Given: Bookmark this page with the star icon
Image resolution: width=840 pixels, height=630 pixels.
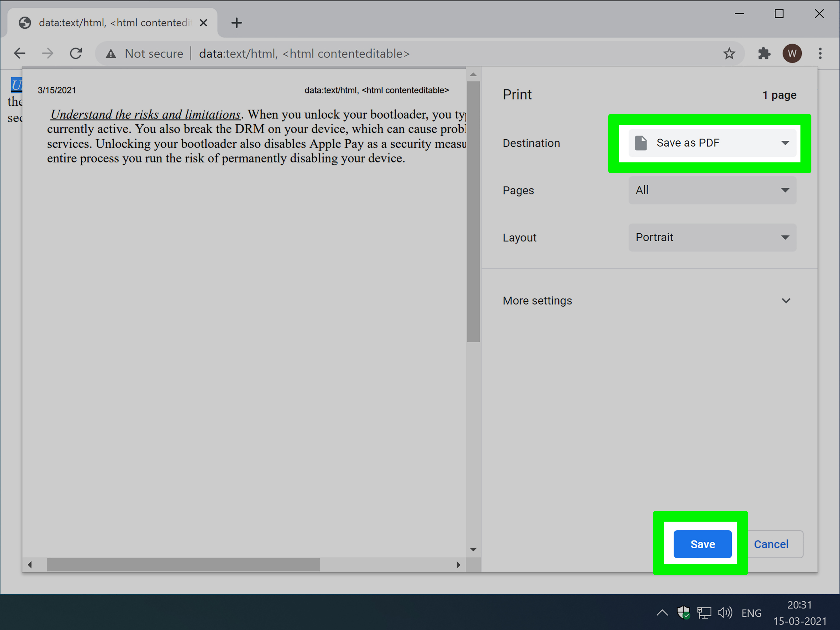Looking at the screenshot, I should (729, 54).
